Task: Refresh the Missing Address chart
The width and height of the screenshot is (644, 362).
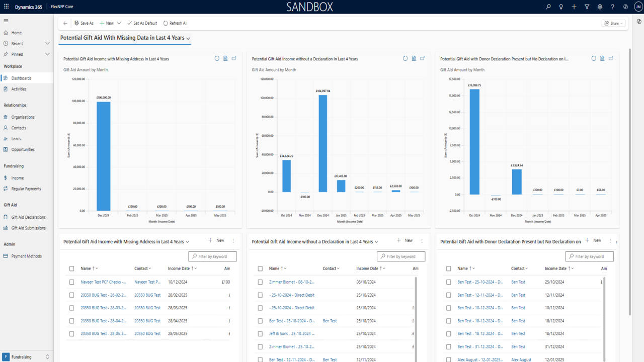Action: tap(217, 59)
